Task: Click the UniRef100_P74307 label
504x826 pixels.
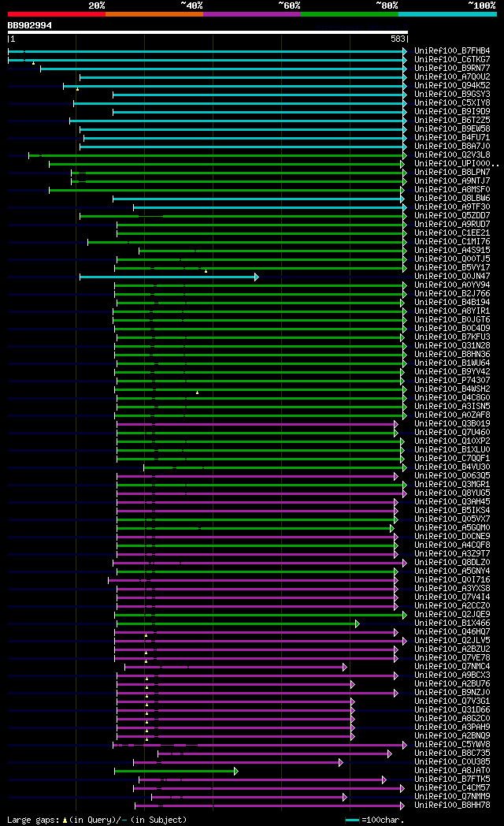Action: pyautogui.click(x=452, y=380)
